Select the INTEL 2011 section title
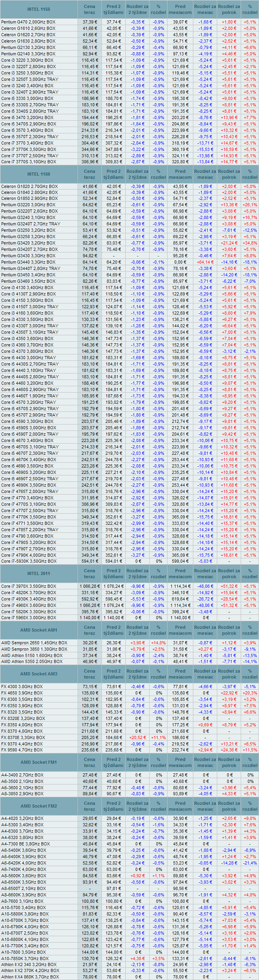 point(39,573)
